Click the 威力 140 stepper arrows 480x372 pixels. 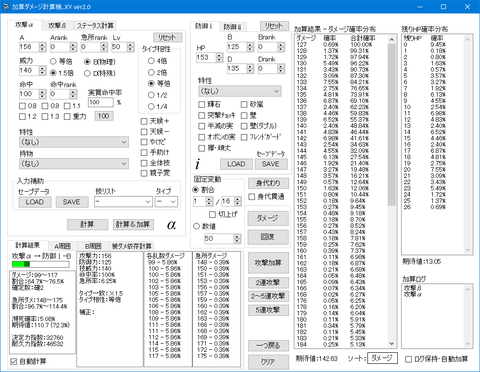coord(42,70)
